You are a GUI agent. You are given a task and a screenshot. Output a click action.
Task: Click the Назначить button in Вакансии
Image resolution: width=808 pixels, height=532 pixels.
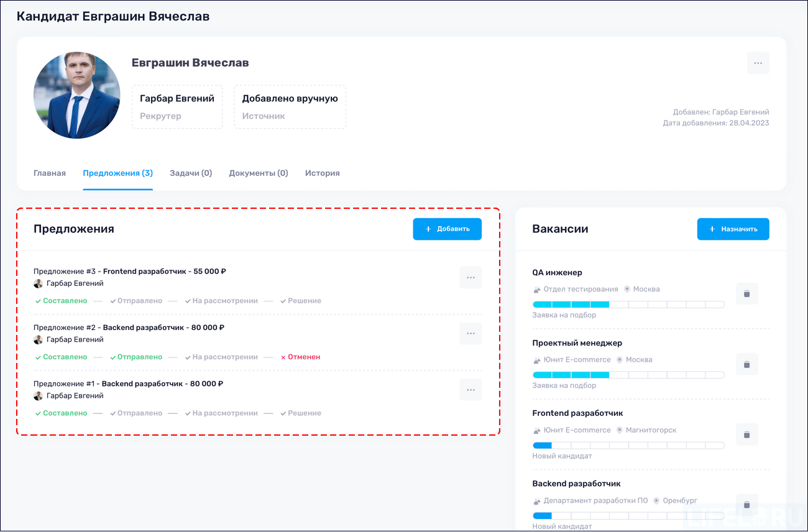[733, 229]
